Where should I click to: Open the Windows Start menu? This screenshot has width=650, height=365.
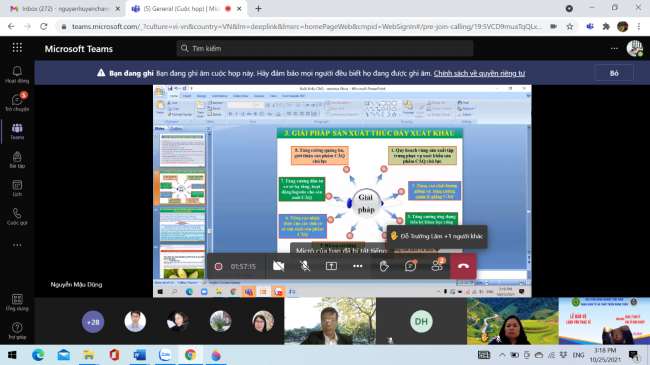point(12,355)
